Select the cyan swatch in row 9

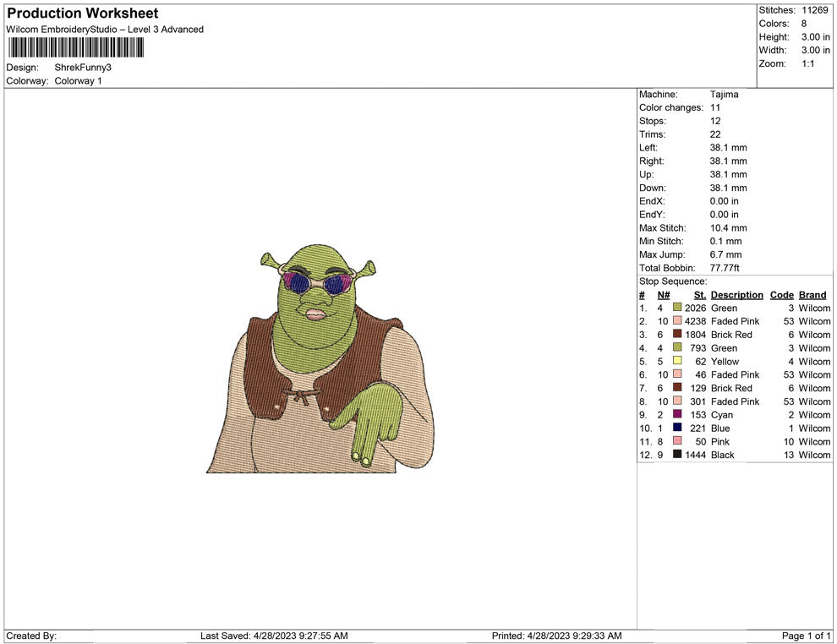(677, 414)
